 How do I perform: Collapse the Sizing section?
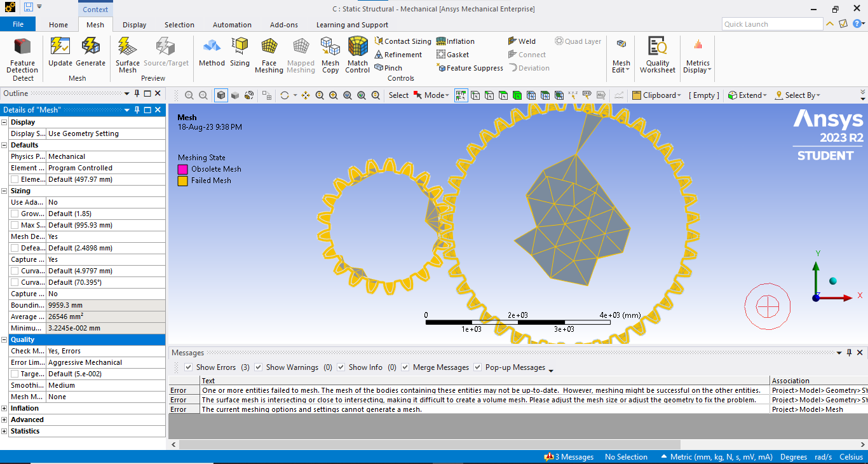(5, 191)
